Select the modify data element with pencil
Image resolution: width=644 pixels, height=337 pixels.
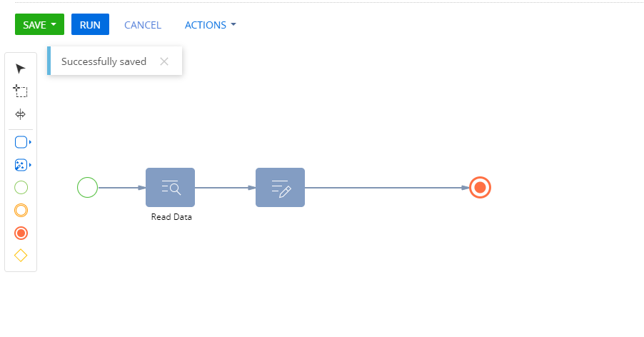[280, 187]
